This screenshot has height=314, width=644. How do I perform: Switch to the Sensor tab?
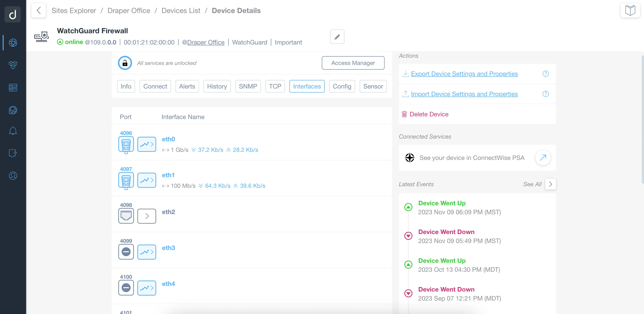(373, 86)
